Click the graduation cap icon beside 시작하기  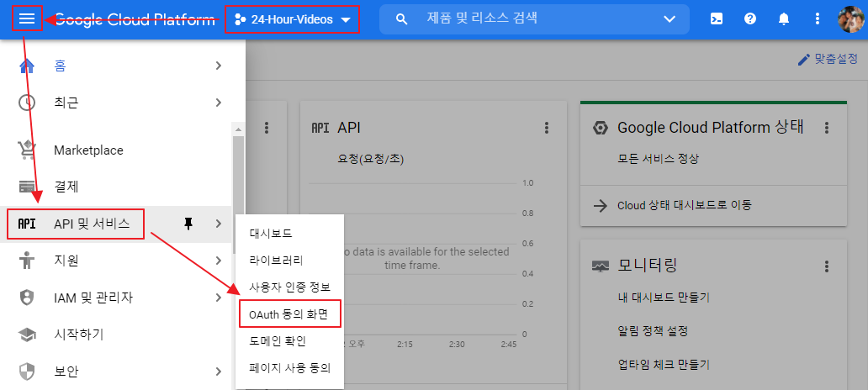27,335
